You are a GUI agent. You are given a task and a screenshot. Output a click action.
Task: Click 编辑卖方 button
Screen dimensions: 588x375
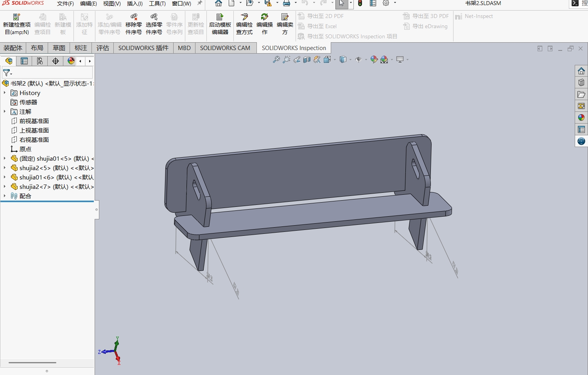[285, 24]
